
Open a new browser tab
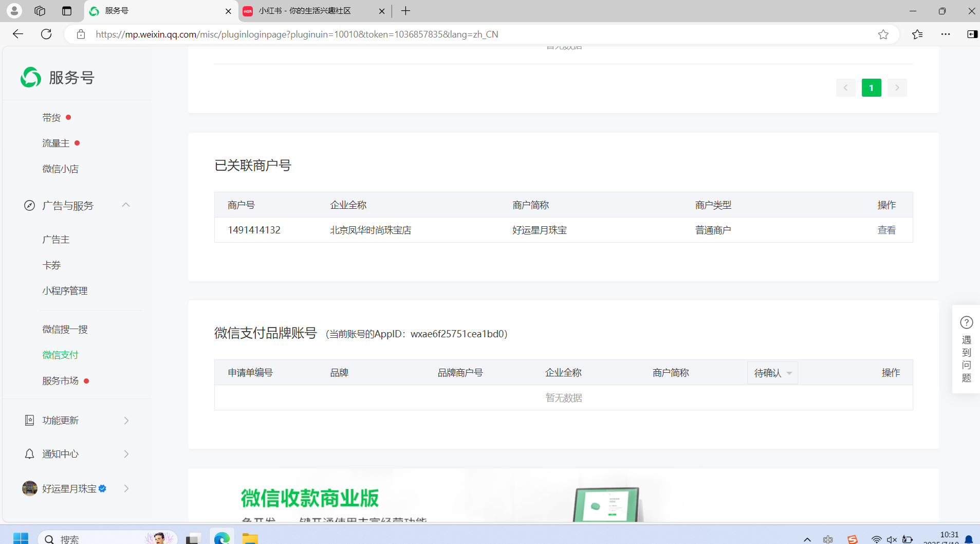coord(405,11)
